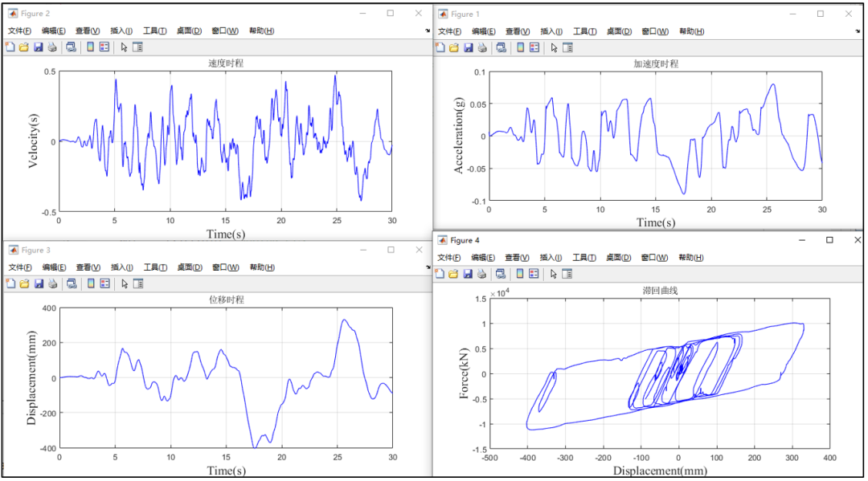Screen dimensions: 868x481
Task: Select the 速度时程 plot title in Figure 2
Action: [226, 63]
